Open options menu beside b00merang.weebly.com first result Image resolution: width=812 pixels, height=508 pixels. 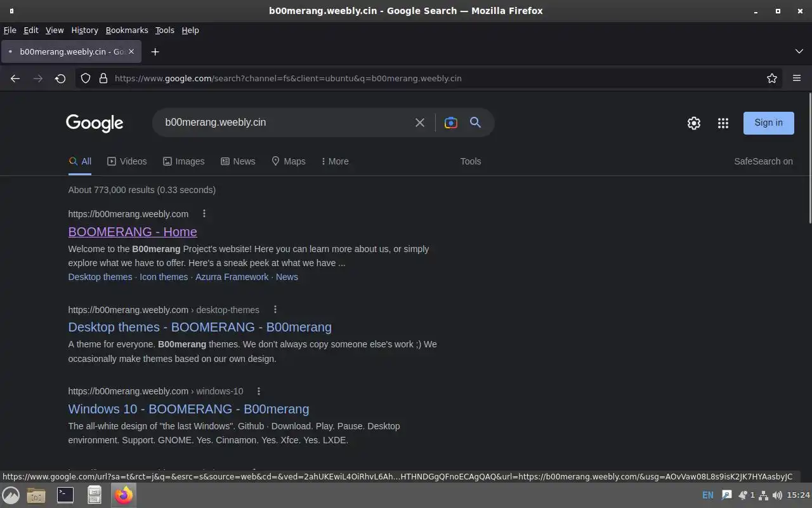pos(204,213)
